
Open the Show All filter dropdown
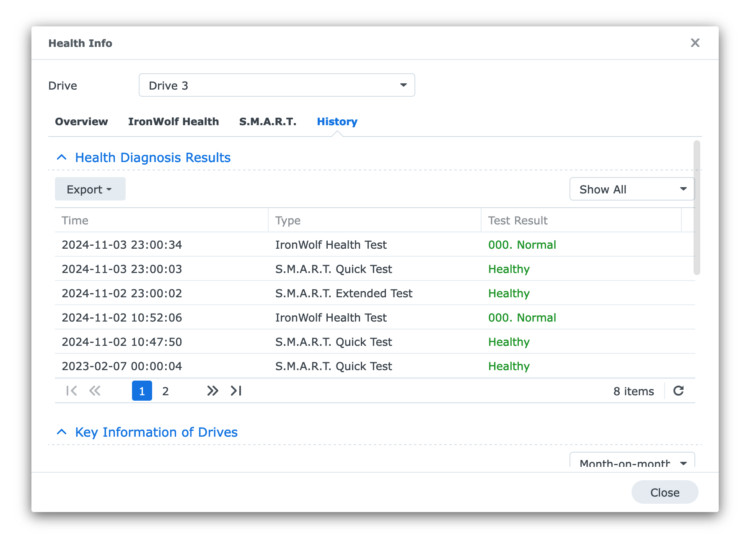(632, 189)
